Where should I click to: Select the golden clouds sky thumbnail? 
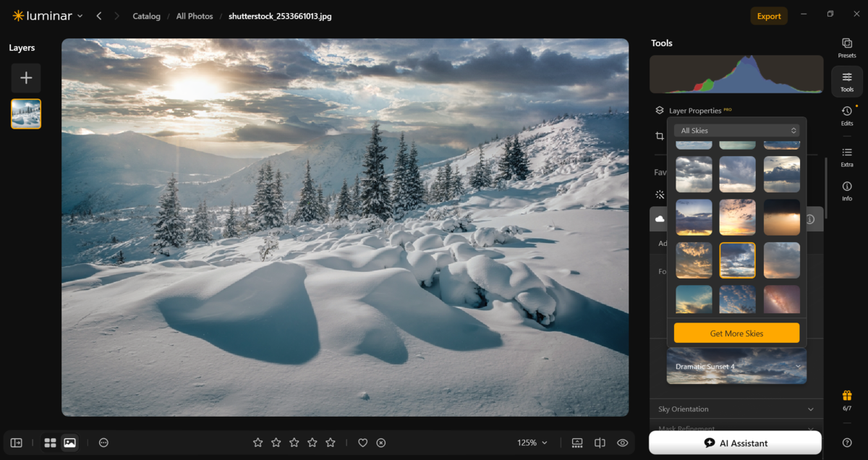[694, 260]
